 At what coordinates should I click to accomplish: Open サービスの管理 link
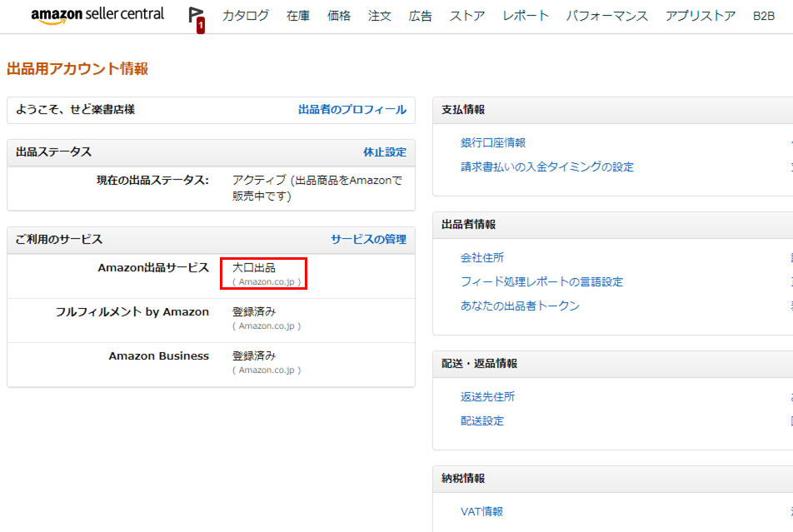pyautogui.click(x=369, y=239)
